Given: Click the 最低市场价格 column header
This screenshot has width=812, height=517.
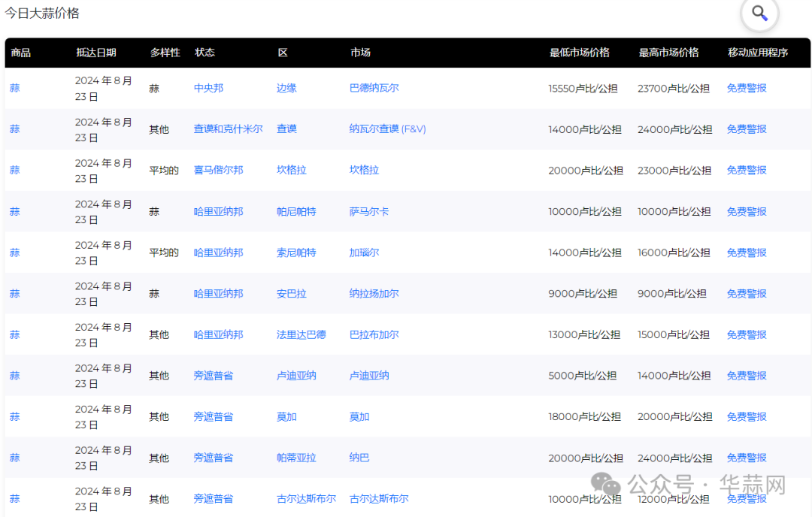Looking at the screenshot, I should click(579, 53).
